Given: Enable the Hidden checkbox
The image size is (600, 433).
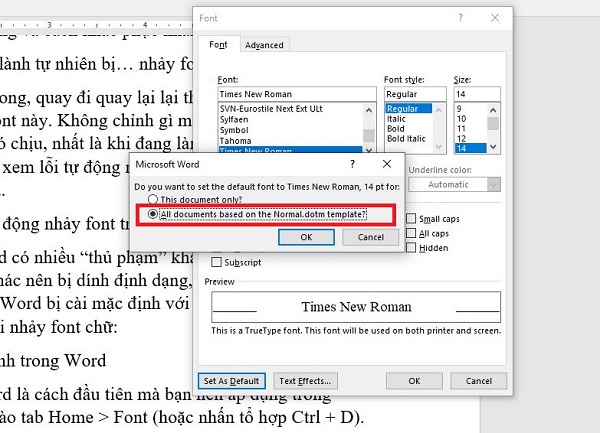Looking at the screenshot, I should (411, 247).
